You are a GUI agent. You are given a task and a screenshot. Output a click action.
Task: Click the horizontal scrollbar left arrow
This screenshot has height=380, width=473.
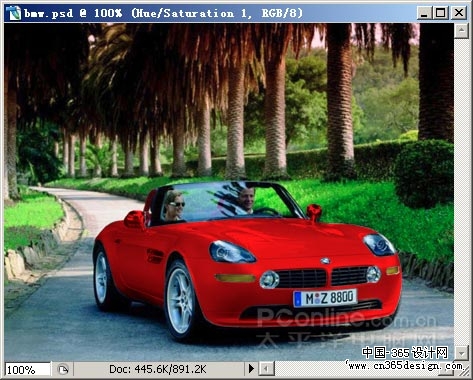coord(267,369)
